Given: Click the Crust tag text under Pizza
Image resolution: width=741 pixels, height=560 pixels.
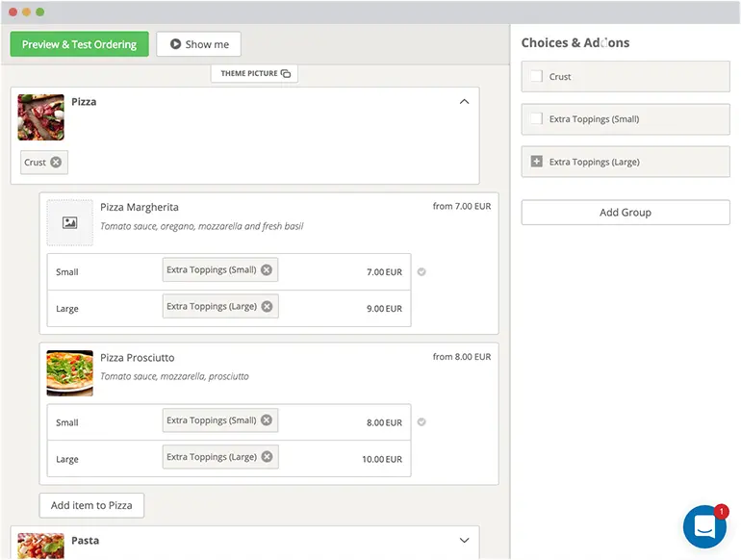Looking at the screenshot, I should pyautogui.click(x=35, y=162).
